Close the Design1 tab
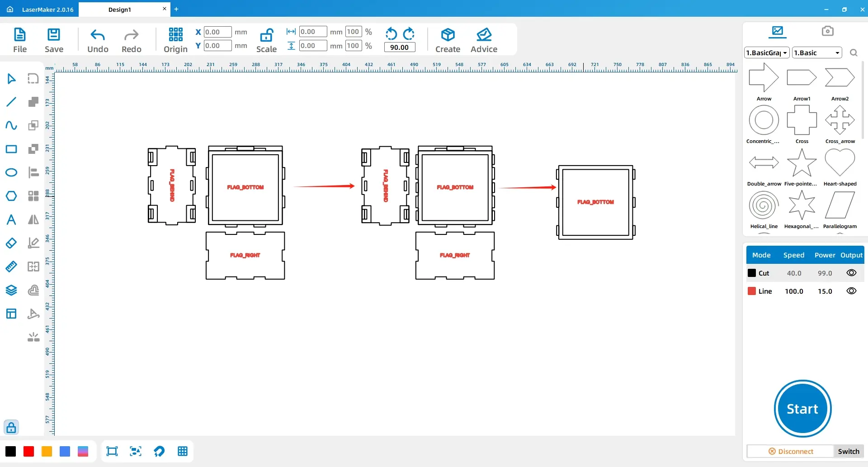 (x=164, y=9)
